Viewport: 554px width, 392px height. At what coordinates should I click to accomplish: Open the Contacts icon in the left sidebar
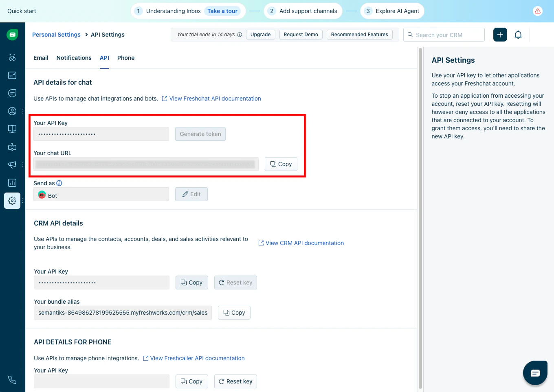(x=12, y=111)
